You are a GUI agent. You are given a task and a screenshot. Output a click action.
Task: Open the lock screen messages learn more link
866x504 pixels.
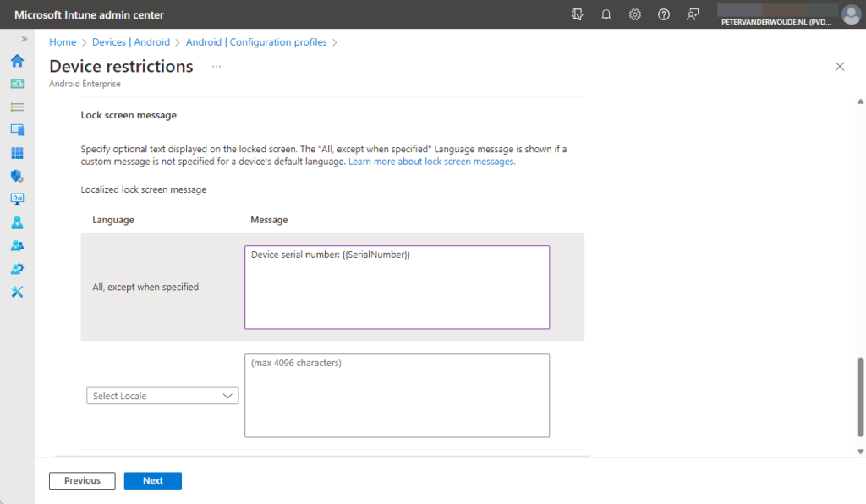430,161
